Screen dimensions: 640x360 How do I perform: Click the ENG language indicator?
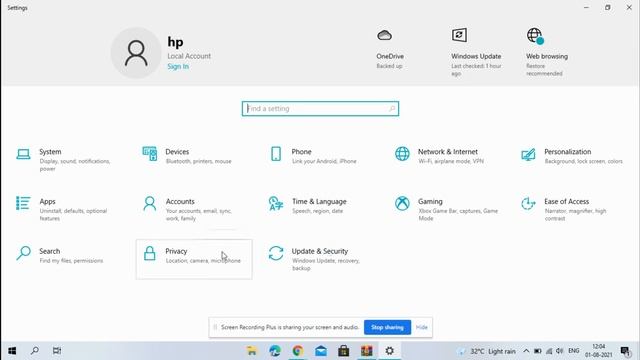click(x=573, y=351)
